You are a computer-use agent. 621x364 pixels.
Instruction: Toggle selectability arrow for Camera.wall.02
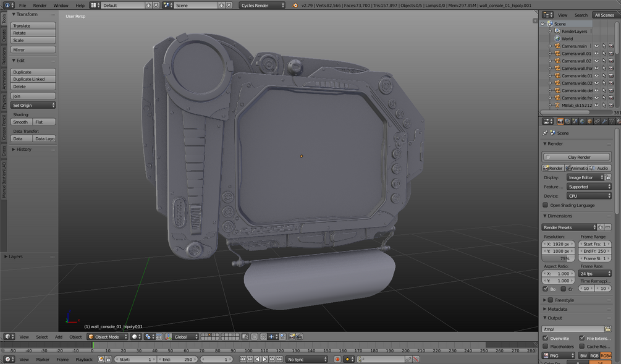click(604, 61)
